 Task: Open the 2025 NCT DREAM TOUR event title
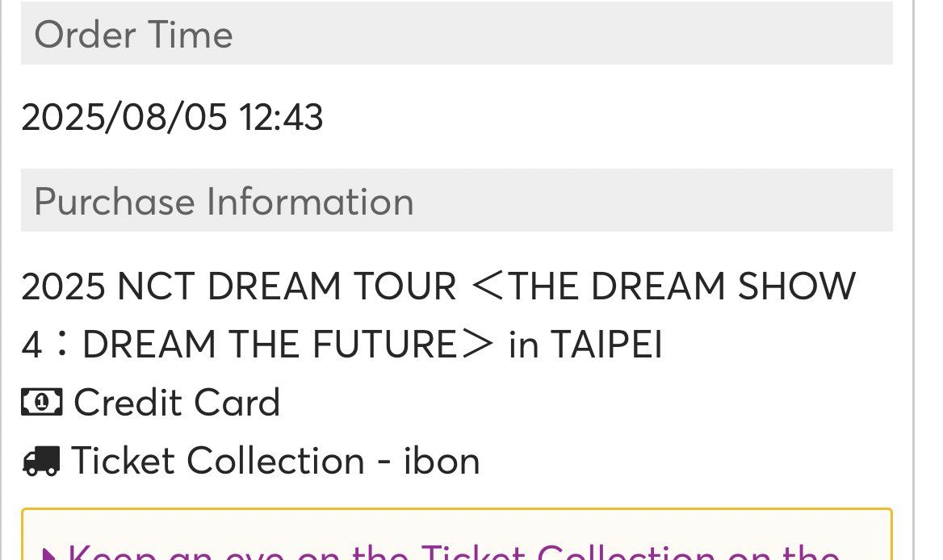438,286
